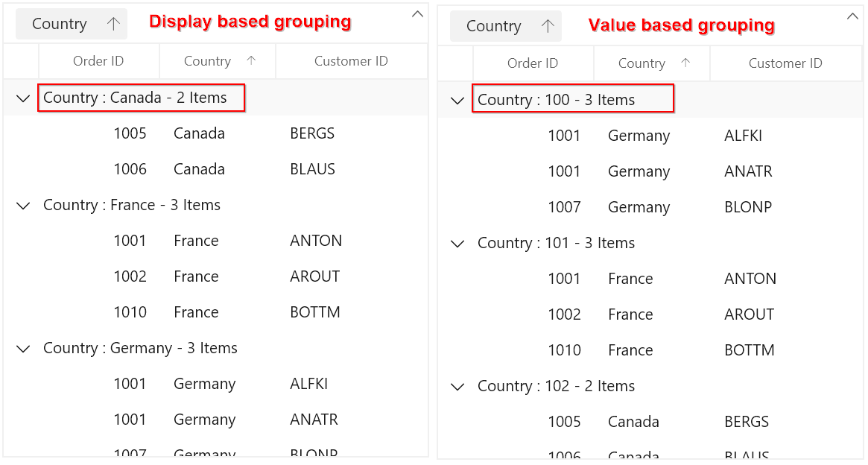Select the 'Country : France - 3 Items' caption
868x465 pixels.
coord(132,205)
